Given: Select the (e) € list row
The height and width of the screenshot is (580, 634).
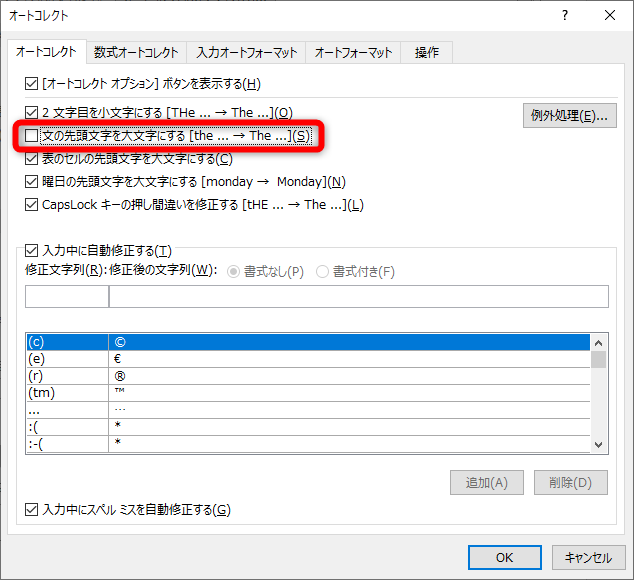Looking at the screenshot, I should (x=308, y=359).
